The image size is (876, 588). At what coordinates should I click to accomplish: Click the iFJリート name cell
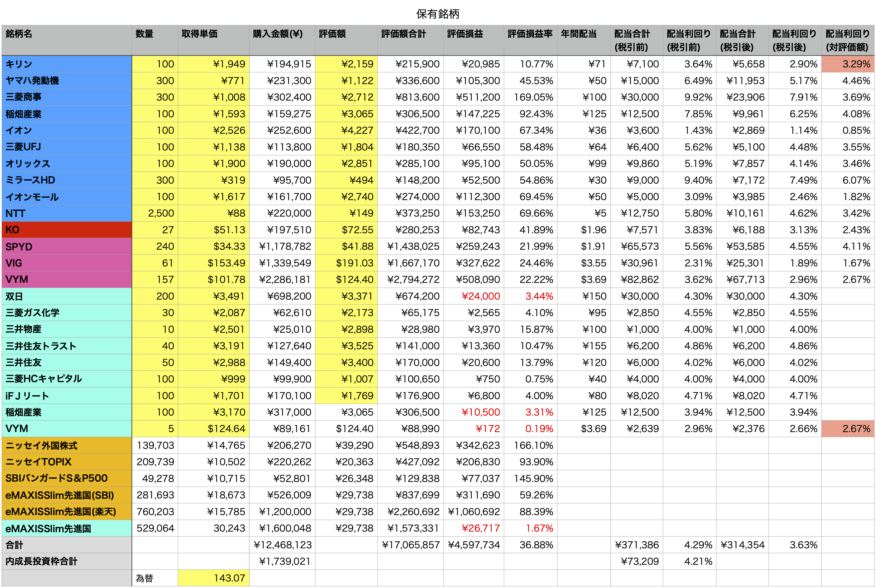[67, 396]
